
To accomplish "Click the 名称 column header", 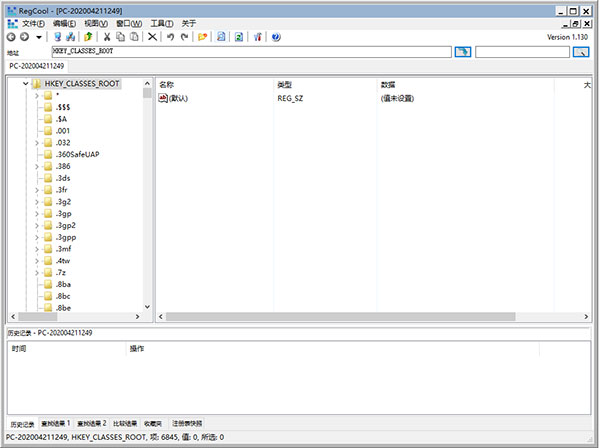I will click(167, 85).
